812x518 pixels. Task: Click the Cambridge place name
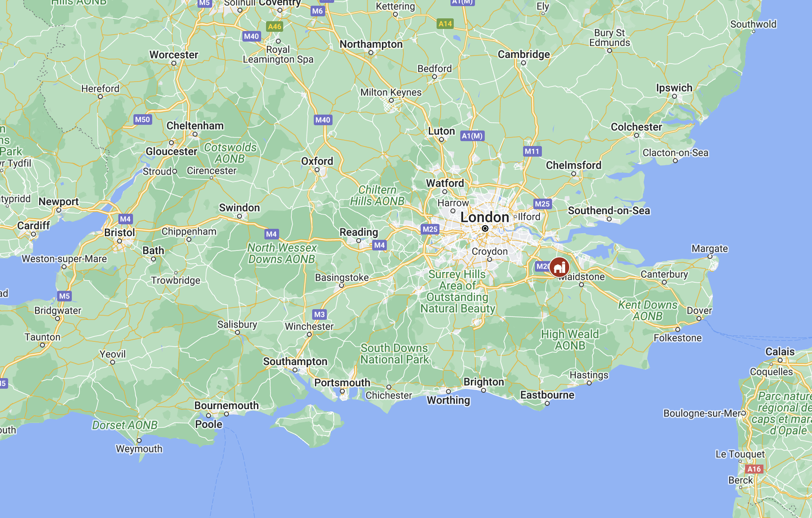(524, 54)
